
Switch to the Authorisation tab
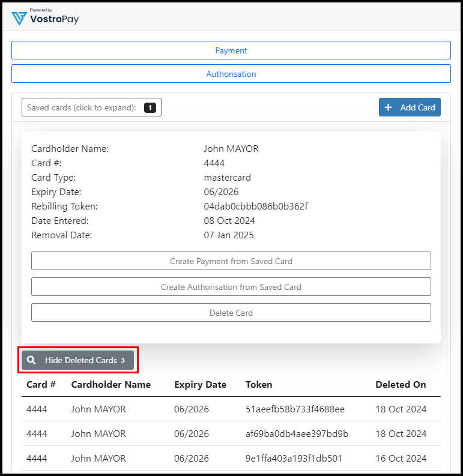[x=231, y=74]
